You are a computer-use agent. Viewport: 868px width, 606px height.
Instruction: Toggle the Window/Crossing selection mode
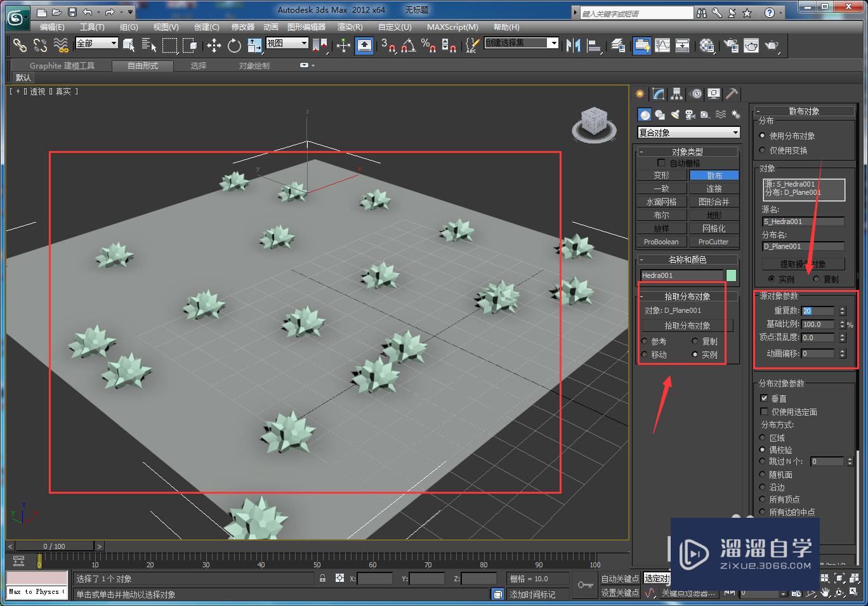point(190,45)
